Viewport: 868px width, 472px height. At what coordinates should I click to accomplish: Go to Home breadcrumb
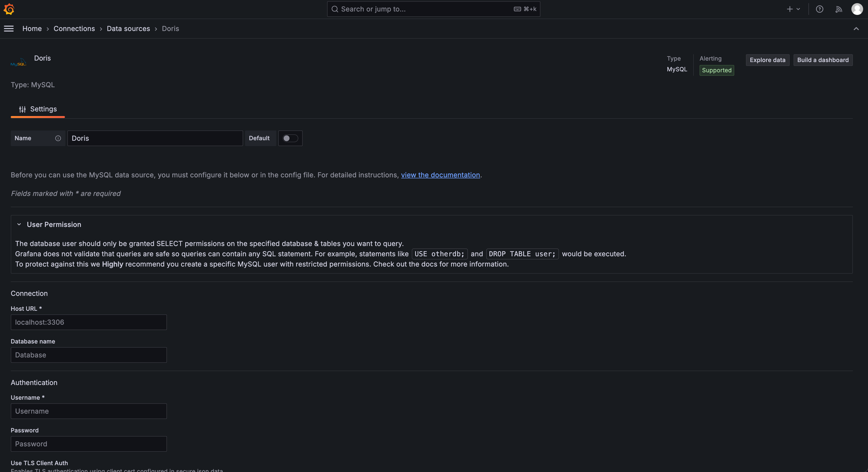point(32,29)
